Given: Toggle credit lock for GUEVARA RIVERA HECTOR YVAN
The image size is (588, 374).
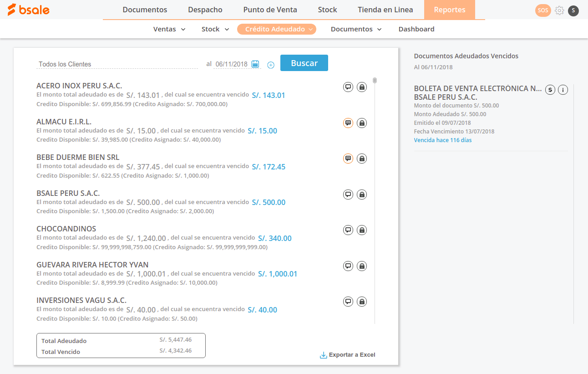Looking at the screenshot, I should [362, 266].
